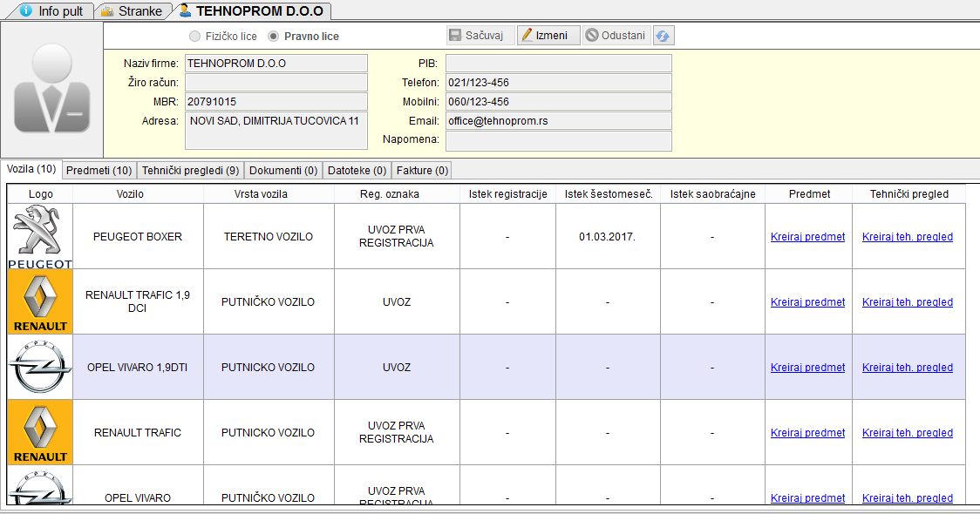Click the Predmet column header

pos(809,194)
